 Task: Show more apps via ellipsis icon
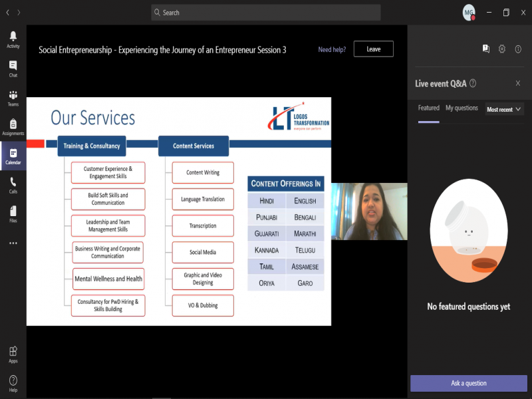pos(13,243)
